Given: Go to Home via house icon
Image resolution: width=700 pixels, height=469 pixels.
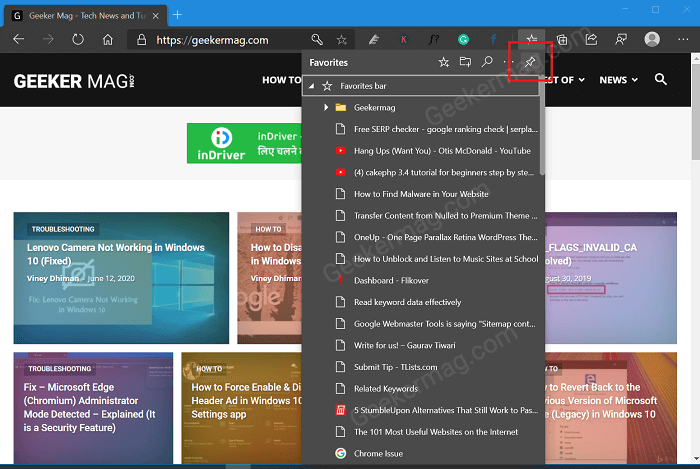Looking at the screenshot, I should (108, 40).
